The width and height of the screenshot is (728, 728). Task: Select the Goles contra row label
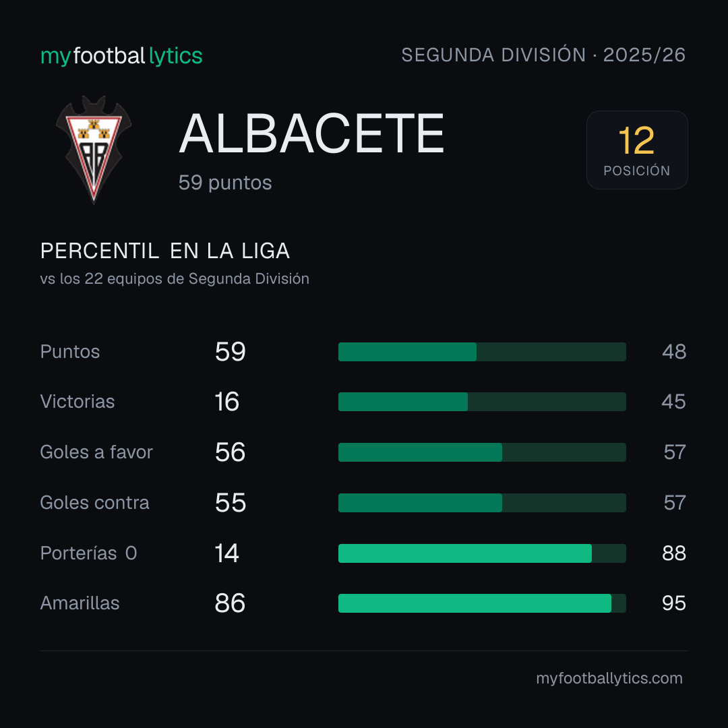(x=95, y=503)
